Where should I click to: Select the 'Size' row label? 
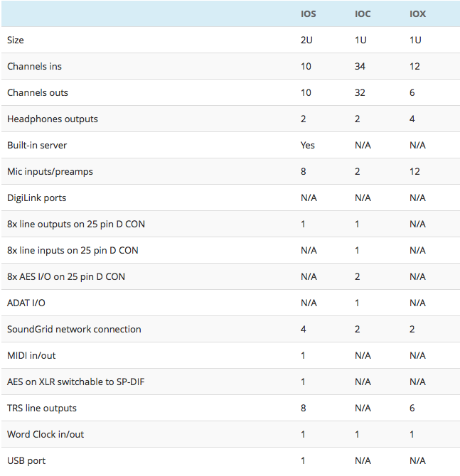pyautogui.click(x=16, y=40)
